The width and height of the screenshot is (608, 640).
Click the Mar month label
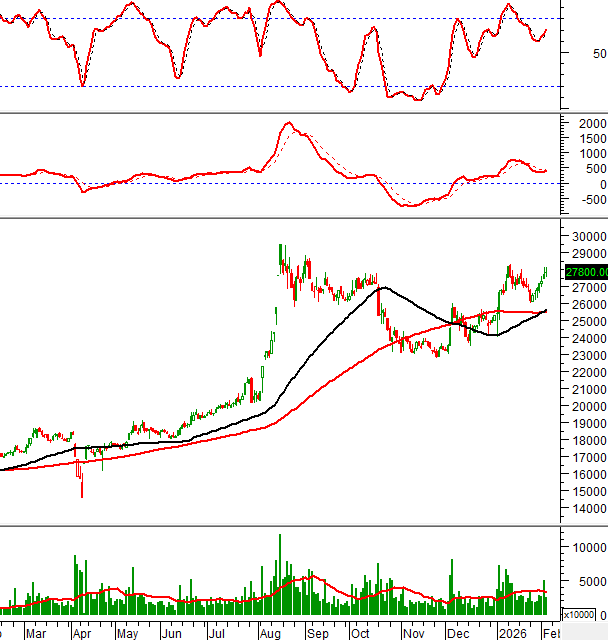(35, 633)
